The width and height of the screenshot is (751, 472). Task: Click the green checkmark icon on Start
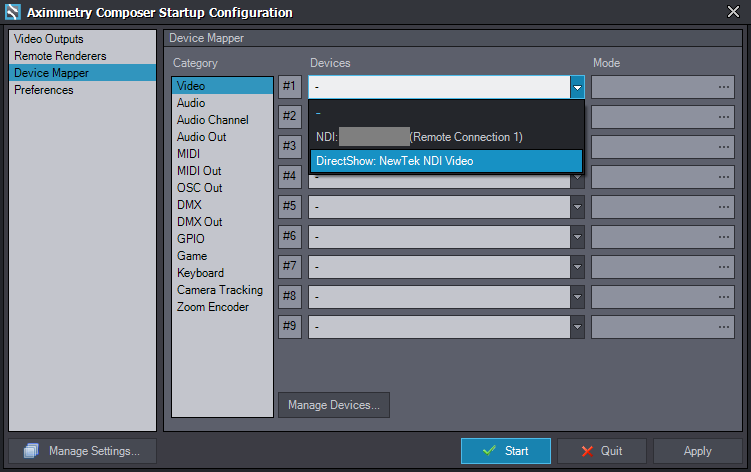pos(489,451)
